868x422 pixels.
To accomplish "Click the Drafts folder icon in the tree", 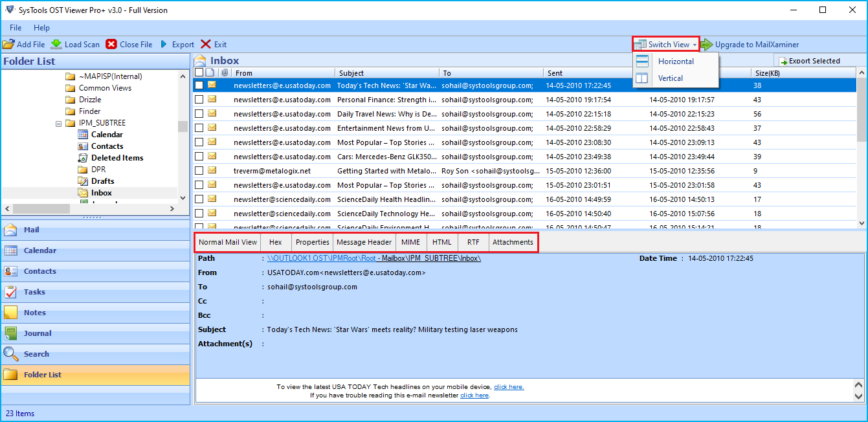I will click(x=83, y=181).
